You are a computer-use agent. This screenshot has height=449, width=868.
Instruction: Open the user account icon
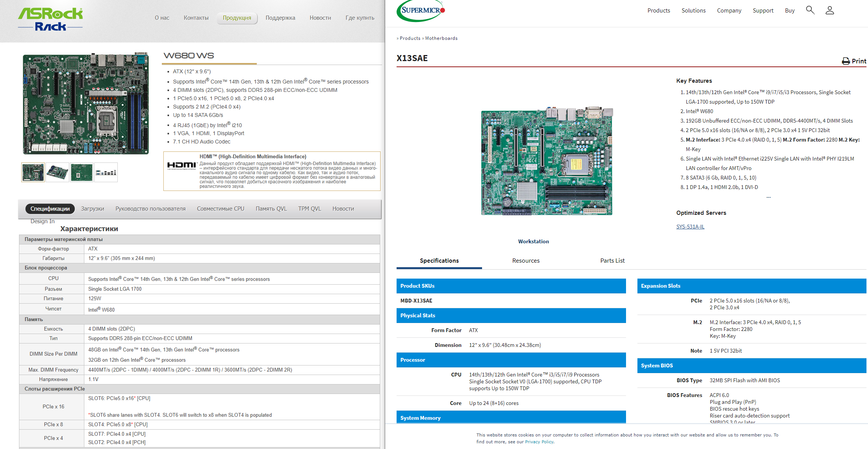coord(830,10)
